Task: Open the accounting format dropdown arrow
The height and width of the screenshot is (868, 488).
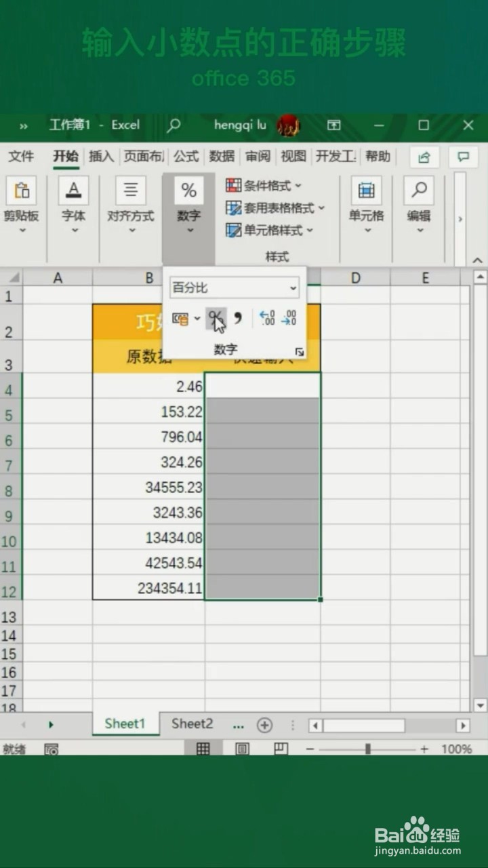Action: tap(197, 318)
